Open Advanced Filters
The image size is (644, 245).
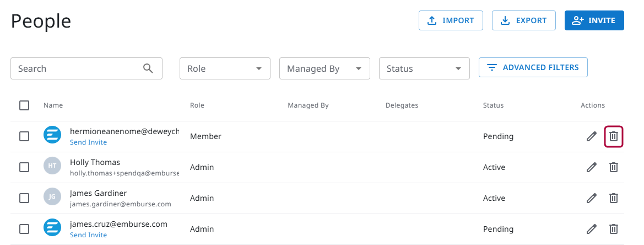click(x=533, y=67)
